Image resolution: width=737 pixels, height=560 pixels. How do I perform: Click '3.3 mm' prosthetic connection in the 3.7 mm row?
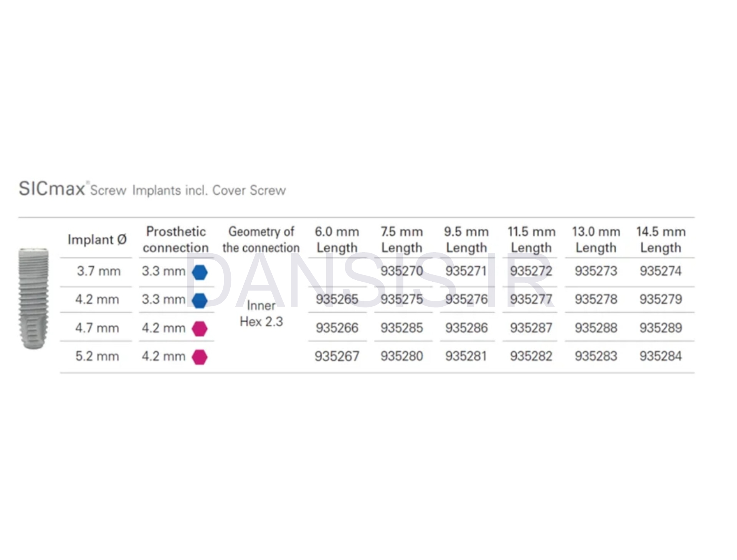[164, 271]
